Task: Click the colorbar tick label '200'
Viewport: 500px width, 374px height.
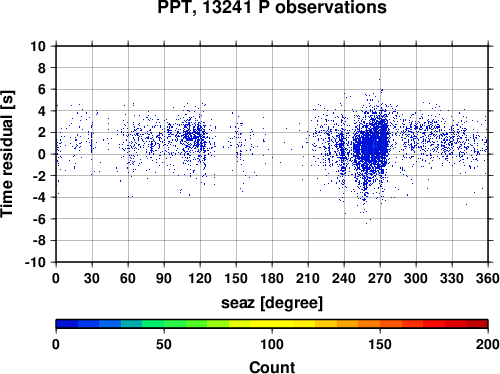Action: (x=488, y=344)
